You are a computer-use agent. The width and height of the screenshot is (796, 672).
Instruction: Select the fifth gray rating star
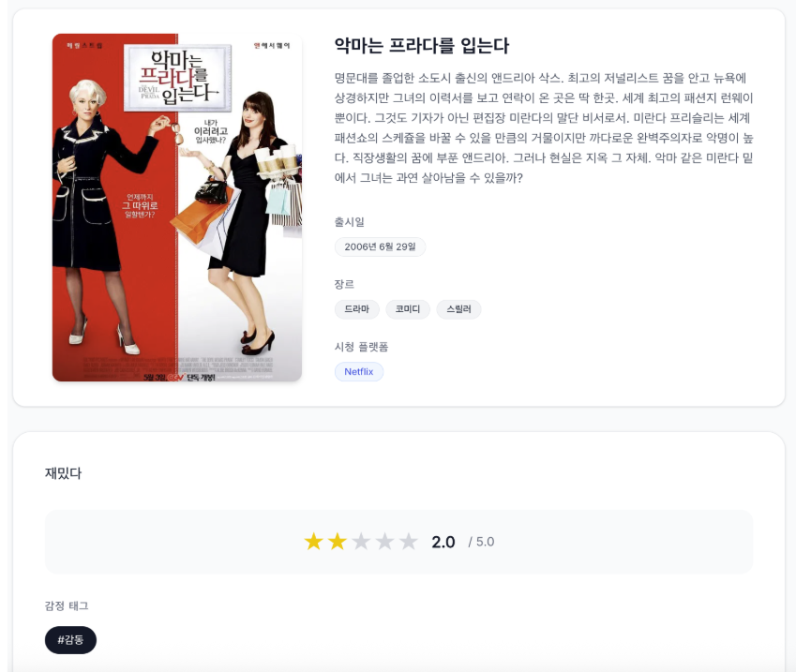[x=408, y=542]
